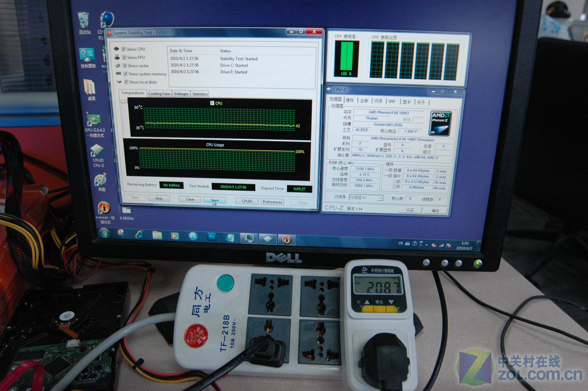588x391 pixels.
Task: Launch the CPUID CPU-Z desktop shortcut
Action: click(x=98, y=156)
